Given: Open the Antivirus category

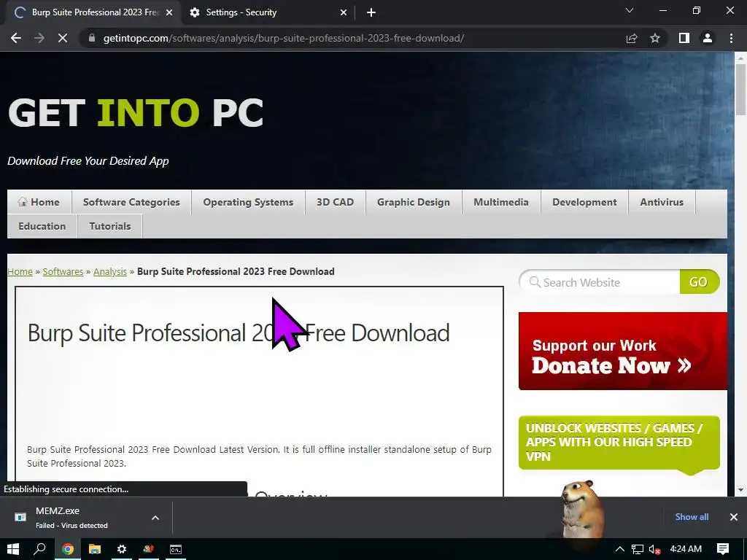Looking at the screenshot, I should click(662, 202).
